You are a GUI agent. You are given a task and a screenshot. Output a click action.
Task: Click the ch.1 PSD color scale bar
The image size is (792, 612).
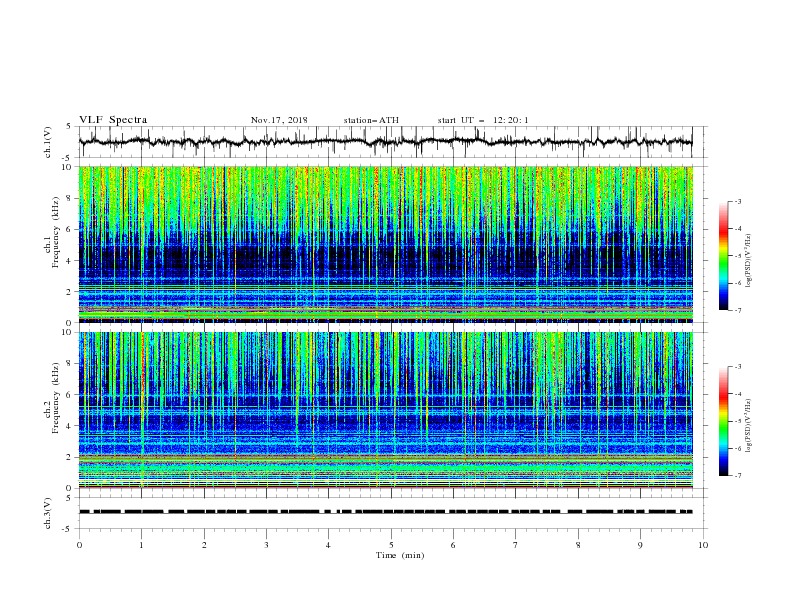click(723, 256)
